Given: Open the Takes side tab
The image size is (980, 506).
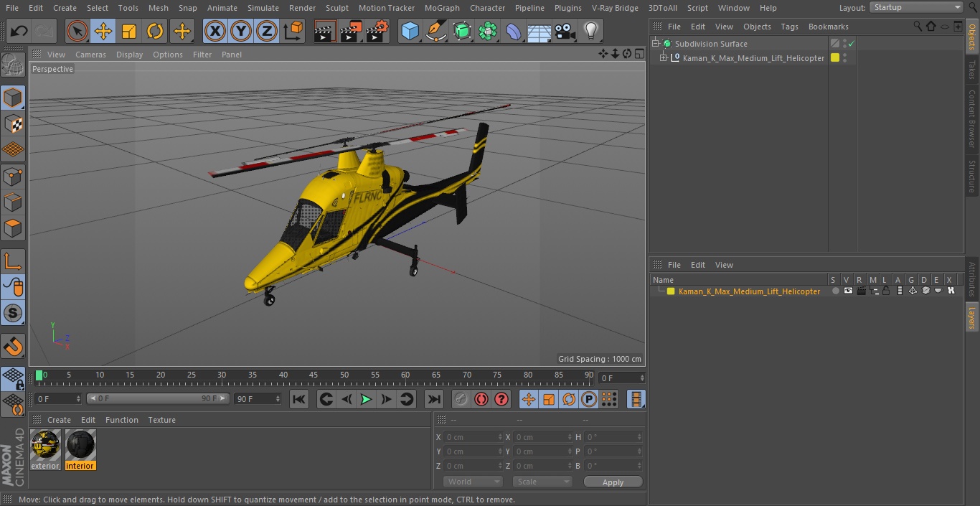Looking at the screenshot, I should coord(972,70).
